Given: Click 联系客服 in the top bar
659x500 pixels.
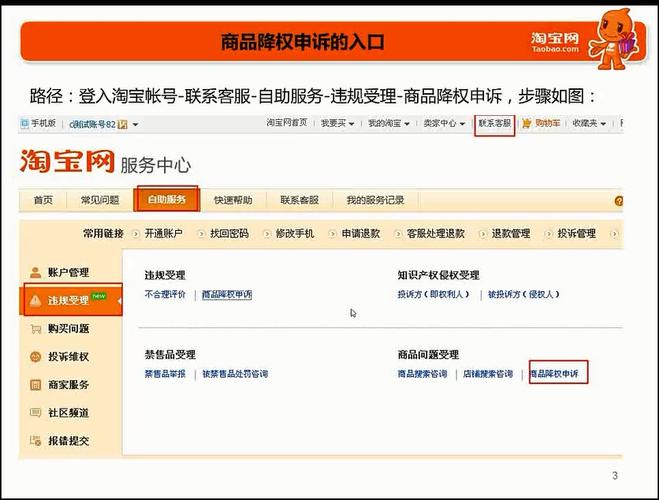Looking at the screenshot, I should 495,123.
